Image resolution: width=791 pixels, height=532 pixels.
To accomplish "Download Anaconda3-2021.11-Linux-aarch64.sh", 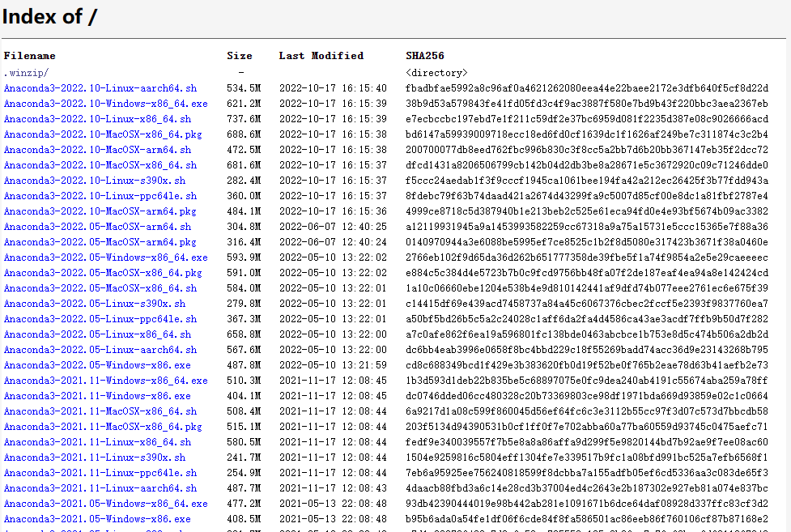I will pos(100,488).
